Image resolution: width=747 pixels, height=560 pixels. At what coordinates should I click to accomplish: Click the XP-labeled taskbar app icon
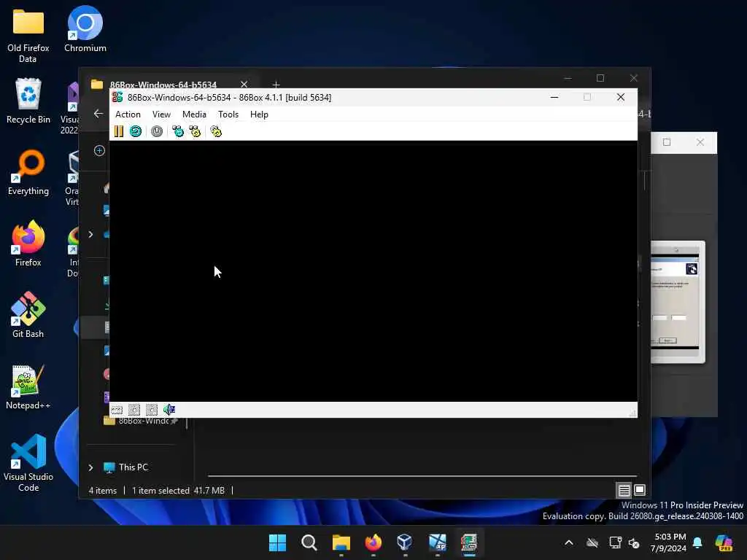[438, 542]
